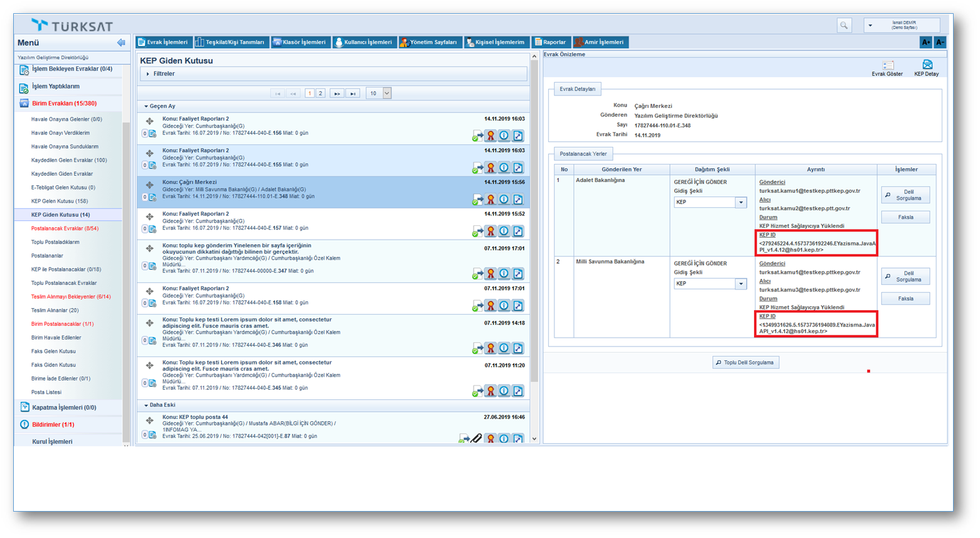Viewport: 980px width, 538px height.
Task: Open the page size dropdown showing 10
Action: click(x=387, y=94)
